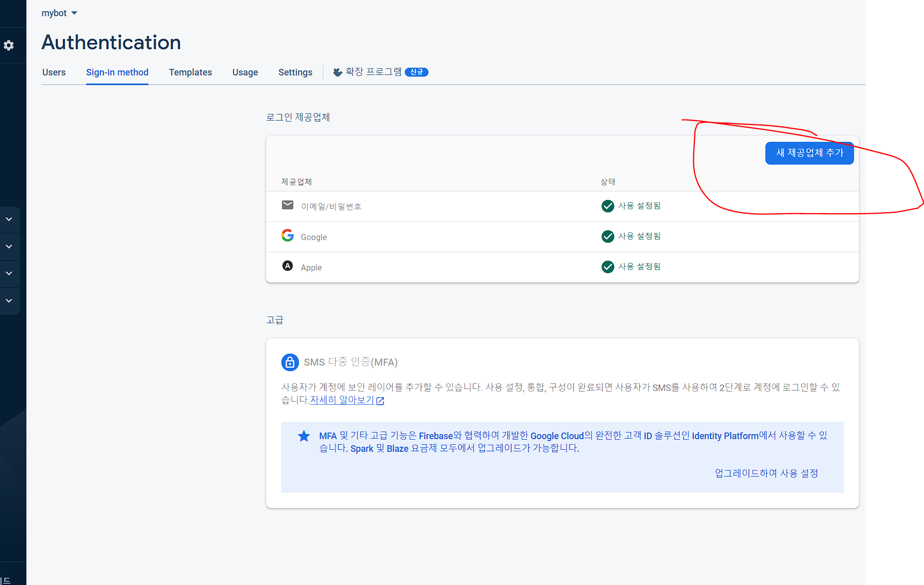Open the Settings tab
Viewport: 924px width, 585px height.
point(295,72)
